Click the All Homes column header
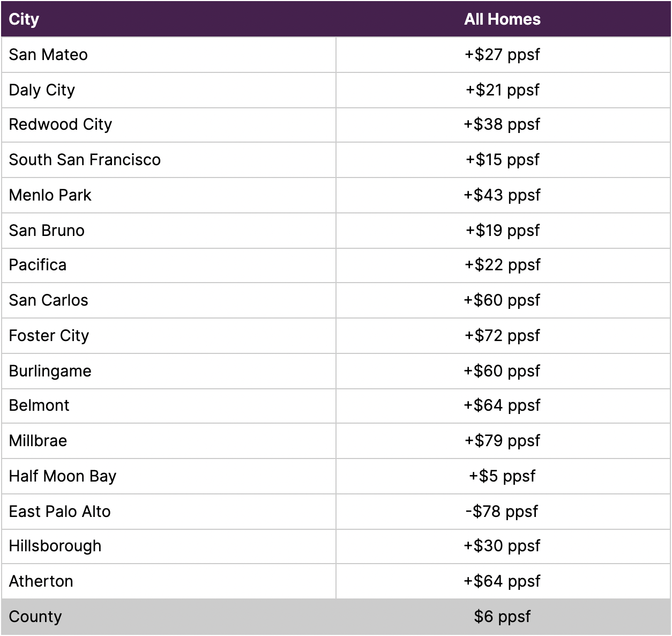The image size is (672, 636). (502, 19)
